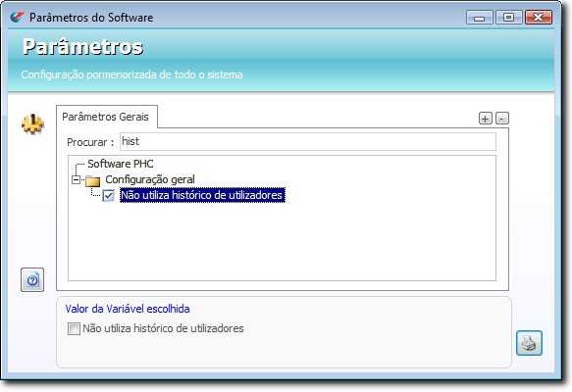Untick the tree checkbox for histórico de utilizadores
This screenshot has width=572, height=392.
(x=108, y=195)
